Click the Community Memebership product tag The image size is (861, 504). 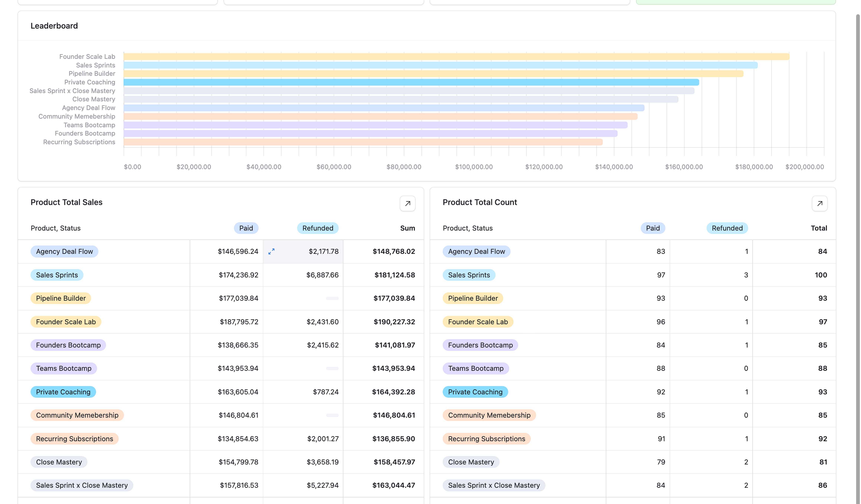(77, 415)
